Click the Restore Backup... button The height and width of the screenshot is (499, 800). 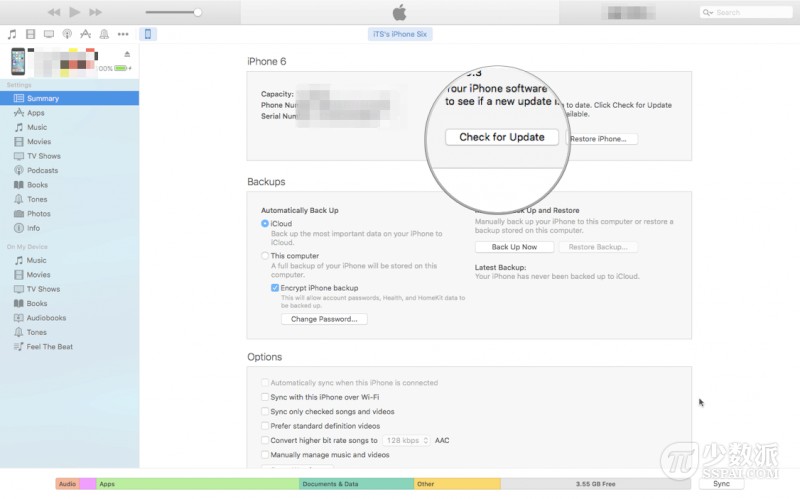[x=598, y=247]
